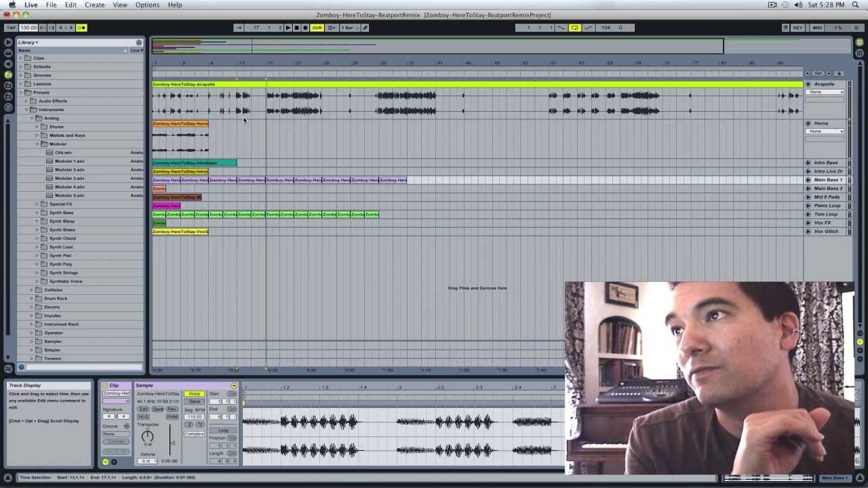Switch to Session view selector icon
This screenshot has height=488, width=868.
click(x=859, y=53)
